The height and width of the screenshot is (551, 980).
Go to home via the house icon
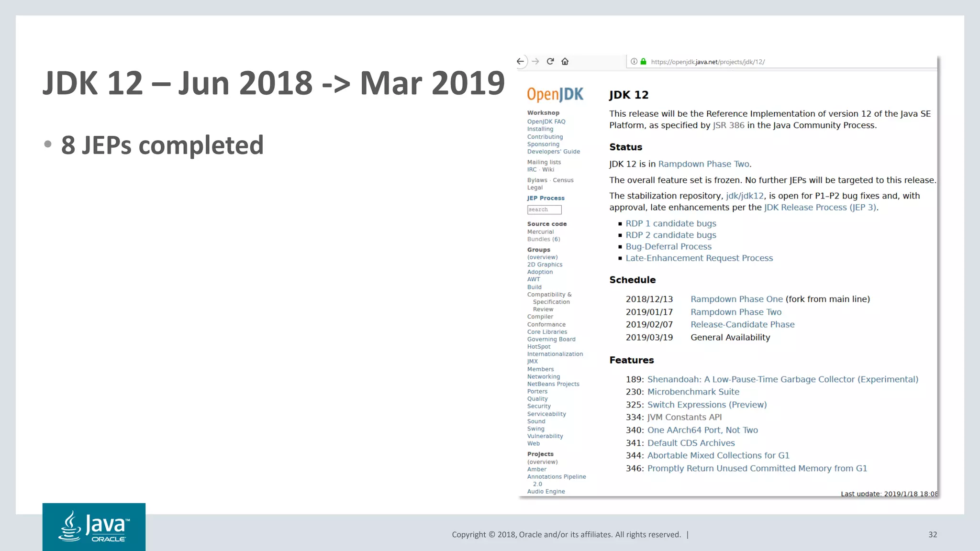pyautogui.click(x=565, y=61)
